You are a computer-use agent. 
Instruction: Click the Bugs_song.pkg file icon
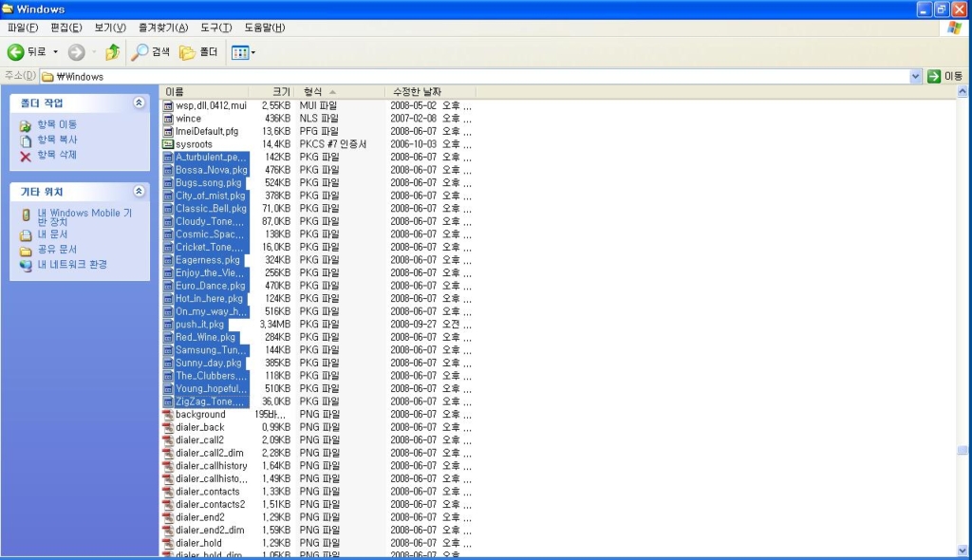coord(168,183)
